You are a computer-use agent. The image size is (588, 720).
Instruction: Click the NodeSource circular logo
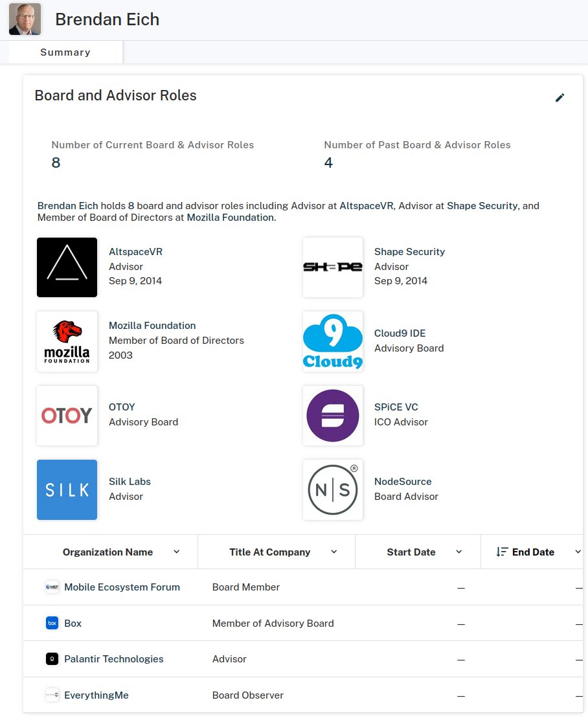[x=333, y=489]
